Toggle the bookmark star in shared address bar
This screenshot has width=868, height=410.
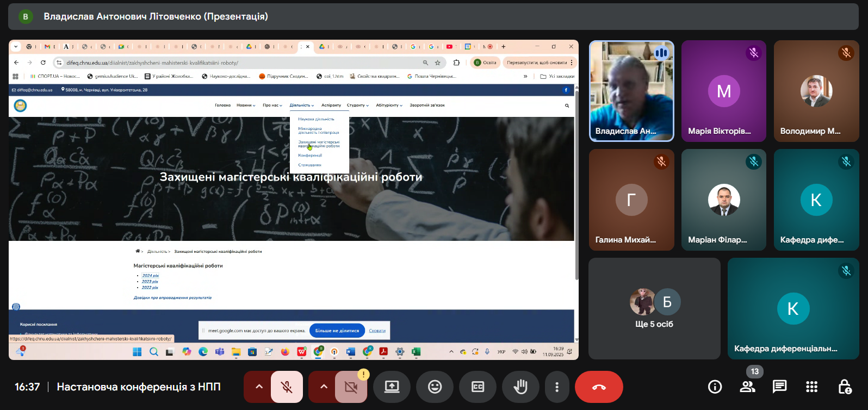pos(438,63)
